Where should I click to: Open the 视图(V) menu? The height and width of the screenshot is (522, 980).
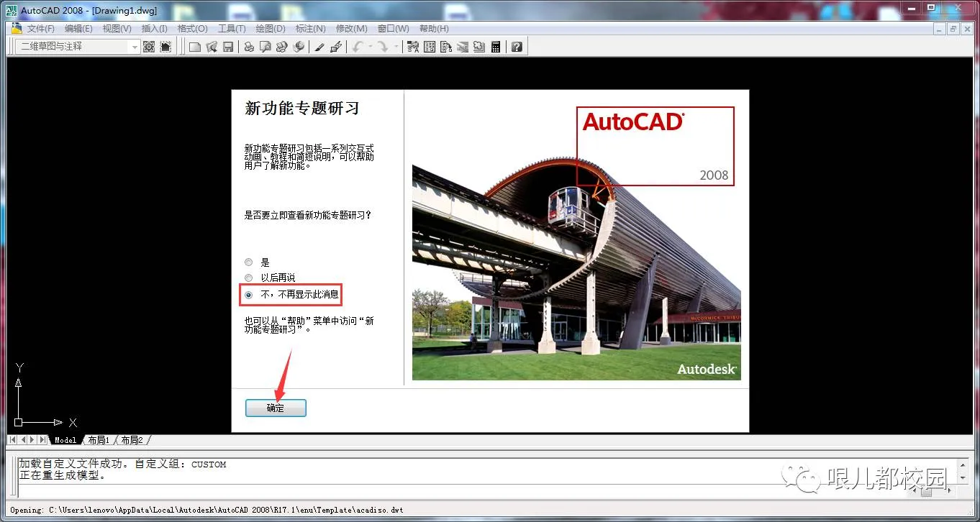coord(117,29)
